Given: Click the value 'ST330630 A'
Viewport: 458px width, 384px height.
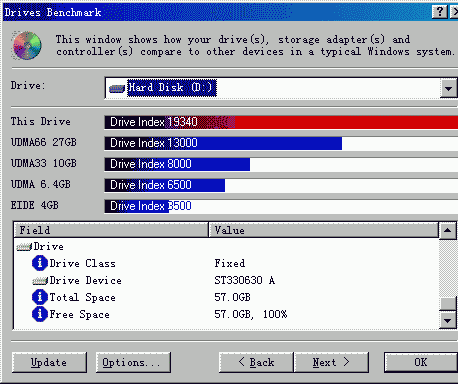Looking at the screenshot, I should click(x=245, y=280).
